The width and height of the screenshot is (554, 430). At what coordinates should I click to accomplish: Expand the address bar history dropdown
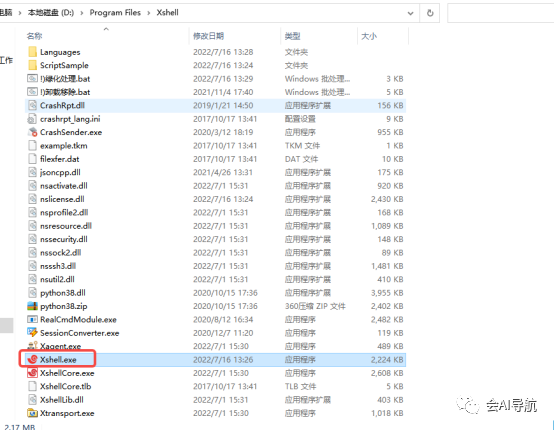tap(410, 13)
